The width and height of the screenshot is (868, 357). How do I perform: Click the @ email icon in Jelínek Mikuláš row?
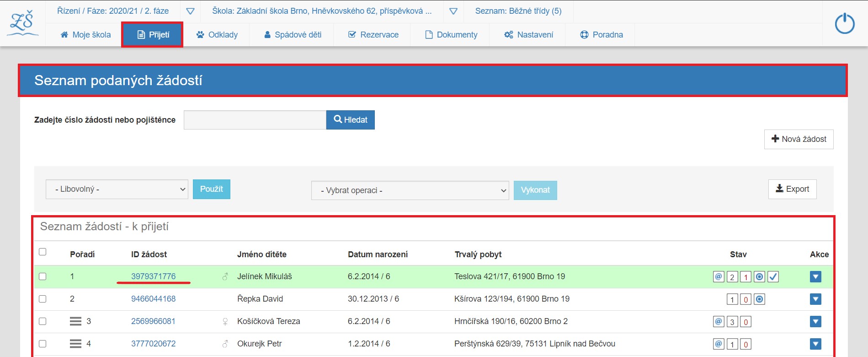pyautogui.click(x=719, y=276)
